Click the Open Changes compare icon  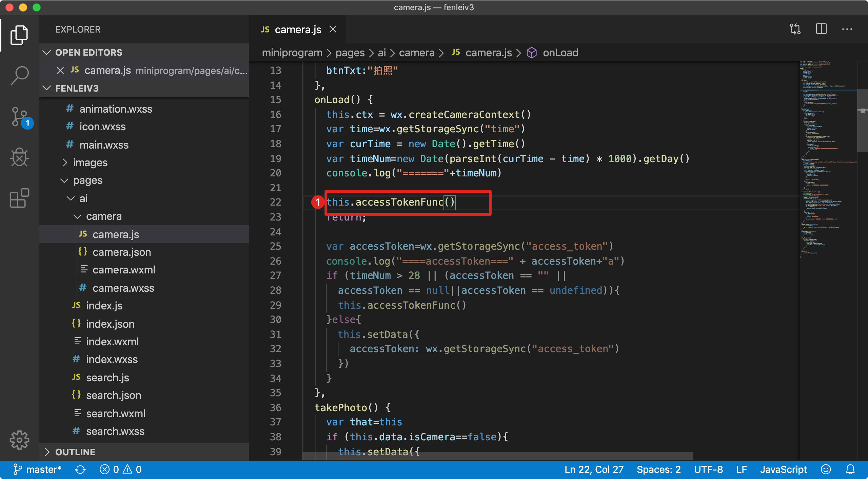click(x=795, y=29)
